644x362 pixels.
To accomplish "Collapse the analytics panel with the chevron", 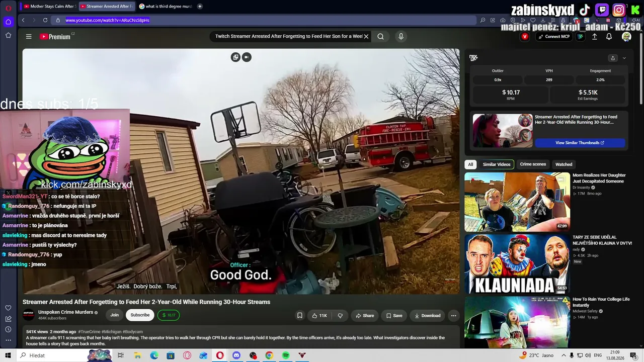I will (624, 58).
